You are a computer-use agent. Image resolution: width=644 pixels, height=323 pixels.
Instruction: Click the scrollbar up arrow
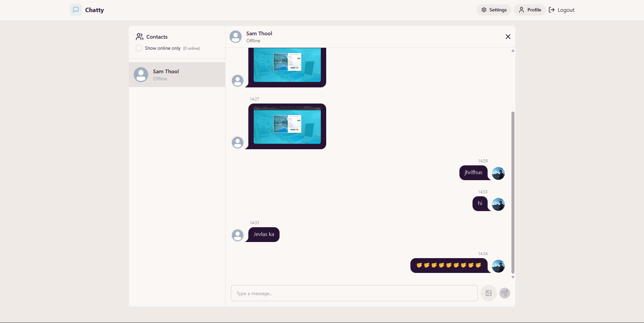(x=512, y=51)
